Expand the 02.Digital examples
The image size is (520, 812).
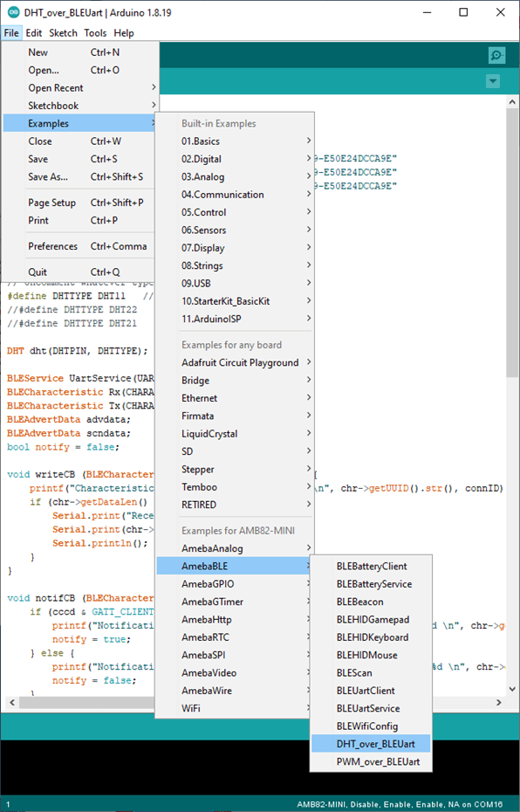click(235, 159)
